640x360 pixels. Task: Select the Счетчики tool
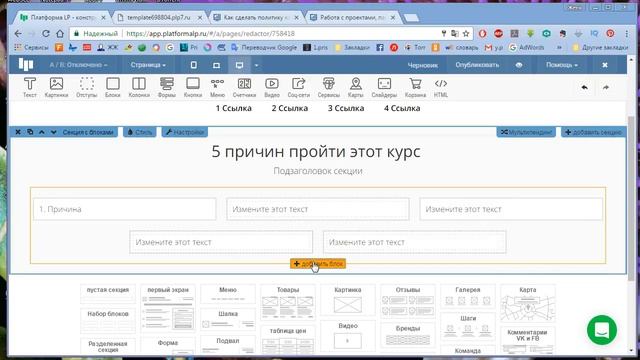[244, 87]
